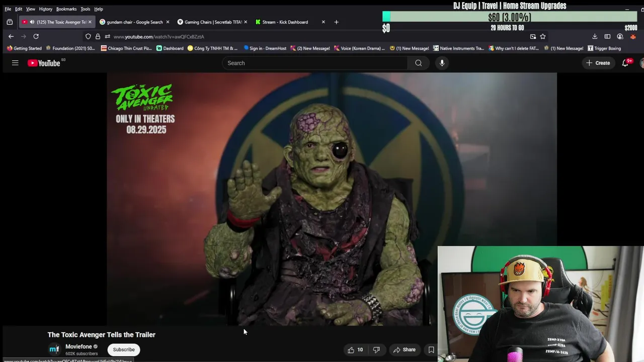Open YouTube notifications bell
Viewport: 644px width, 362px height.
coord(625,63)
